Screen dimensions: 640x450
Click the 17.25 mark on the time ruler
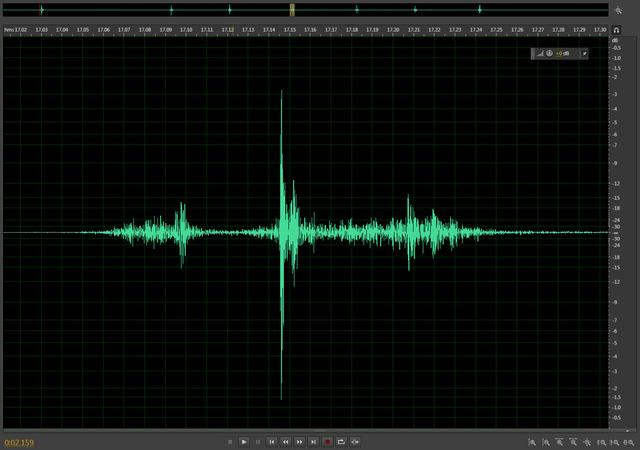(497, 30)
